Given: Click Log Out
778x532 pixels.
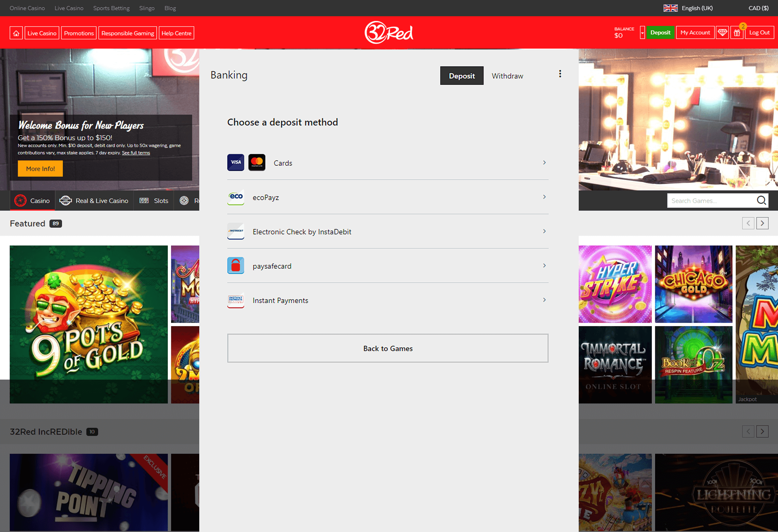Looking at the screenshot, I should click(759, 33).
